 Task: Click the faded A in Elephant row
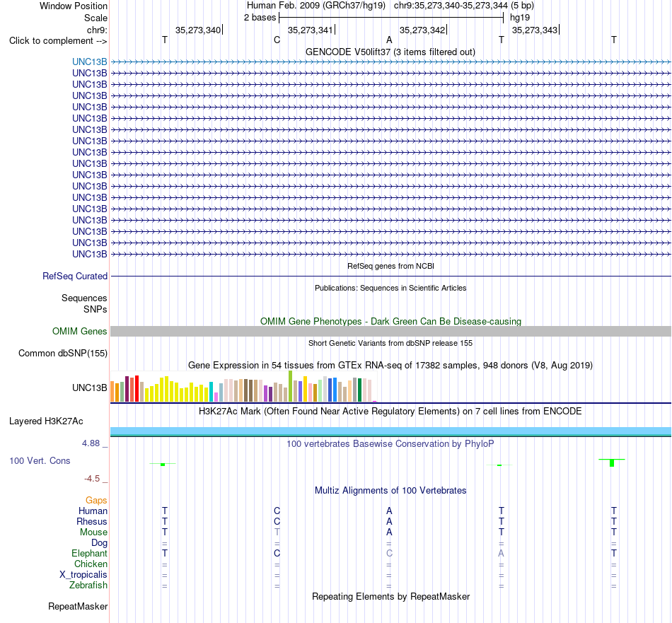click(x=501, y=553)
